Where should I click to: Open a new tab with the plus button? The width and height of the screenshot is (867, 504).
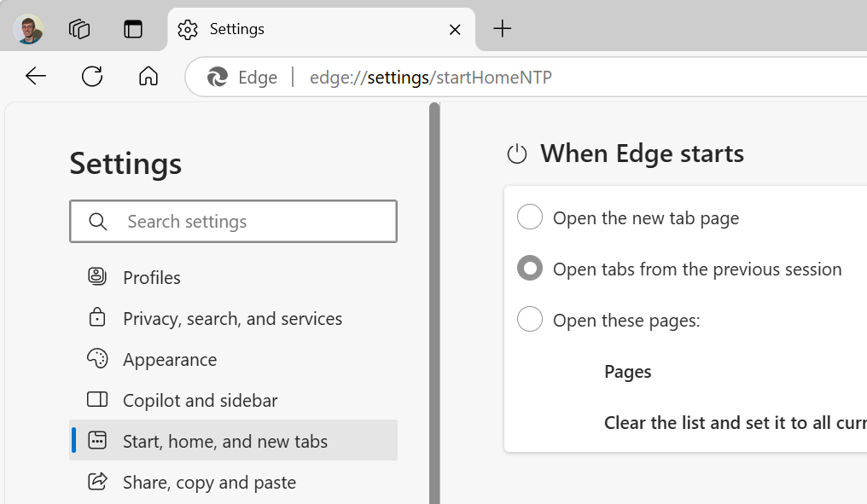(x=502, y=29)
